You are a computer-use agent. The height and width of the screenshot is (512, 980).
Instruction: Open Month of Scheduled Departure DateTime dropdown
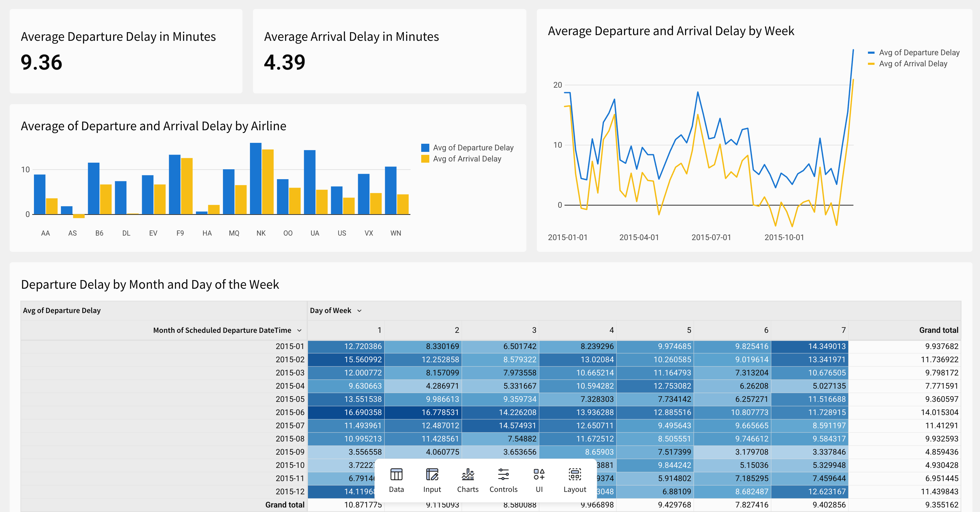click(x=300, y=330)
